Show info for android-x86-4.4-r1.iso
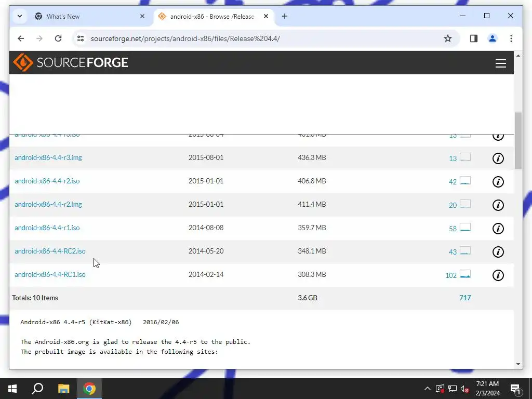 [x=498, y=229]
